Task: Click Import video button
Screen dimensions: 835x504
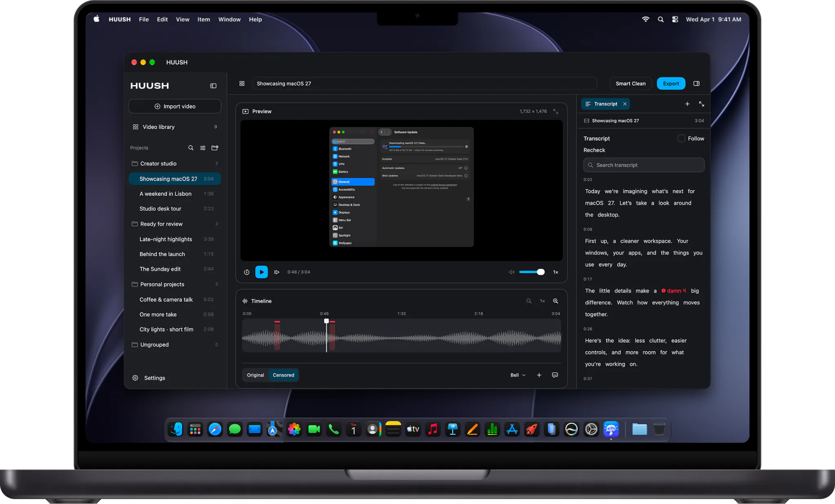Action: [x=175, y=106]
